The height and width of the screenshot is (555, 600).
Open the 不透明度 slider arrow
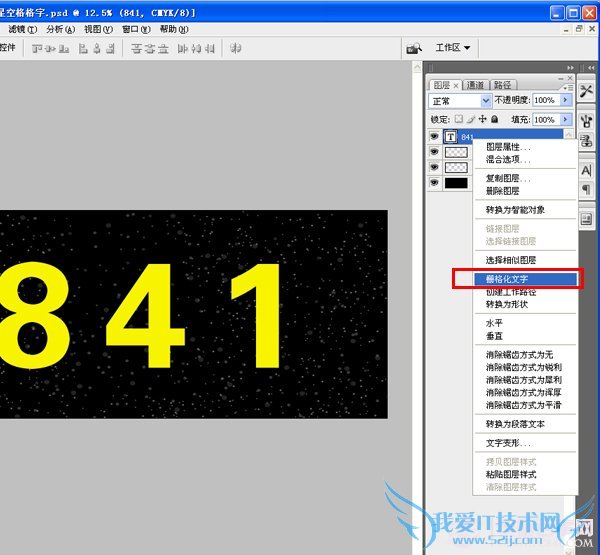565,100
